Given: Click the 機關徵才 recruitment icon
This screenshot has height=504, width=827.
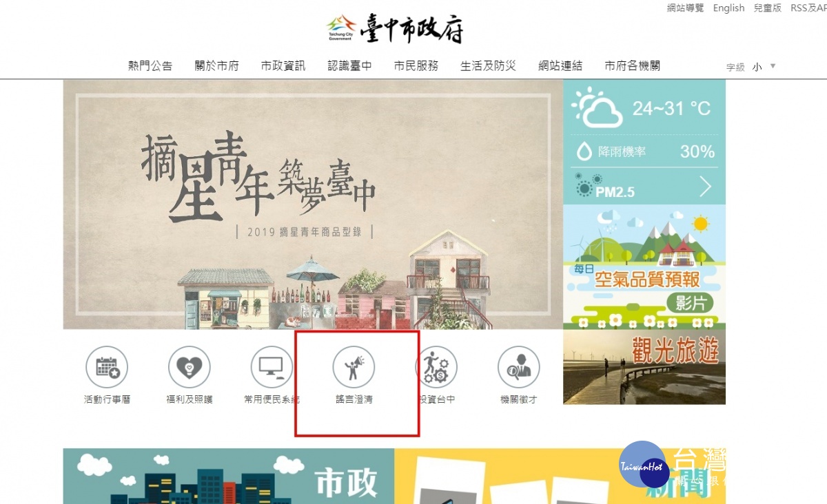Looking at the screenshot, I should tap(518, 368).
